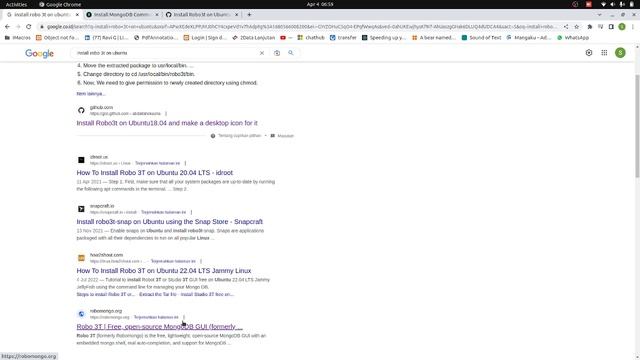
Task: Open the WhatsApp bookmark
Action: 573,38
